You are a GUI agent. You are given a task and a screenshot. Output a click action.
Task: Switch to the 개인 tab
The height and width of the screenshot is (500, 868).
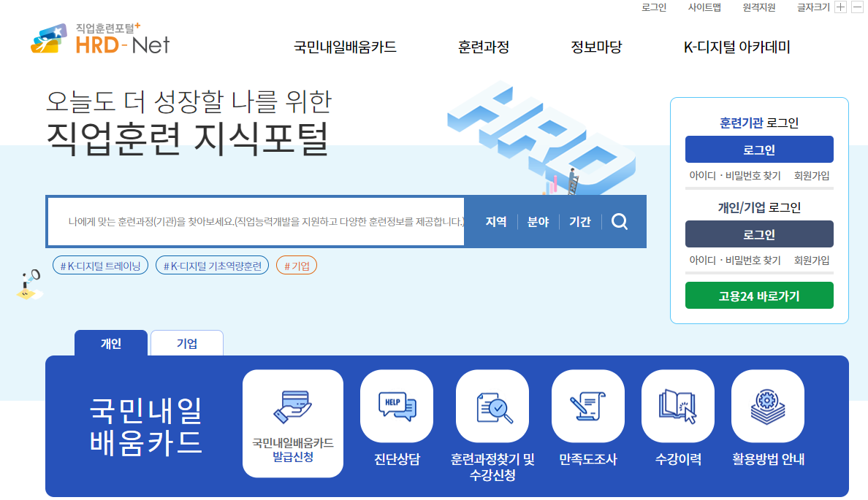point(111,344)
